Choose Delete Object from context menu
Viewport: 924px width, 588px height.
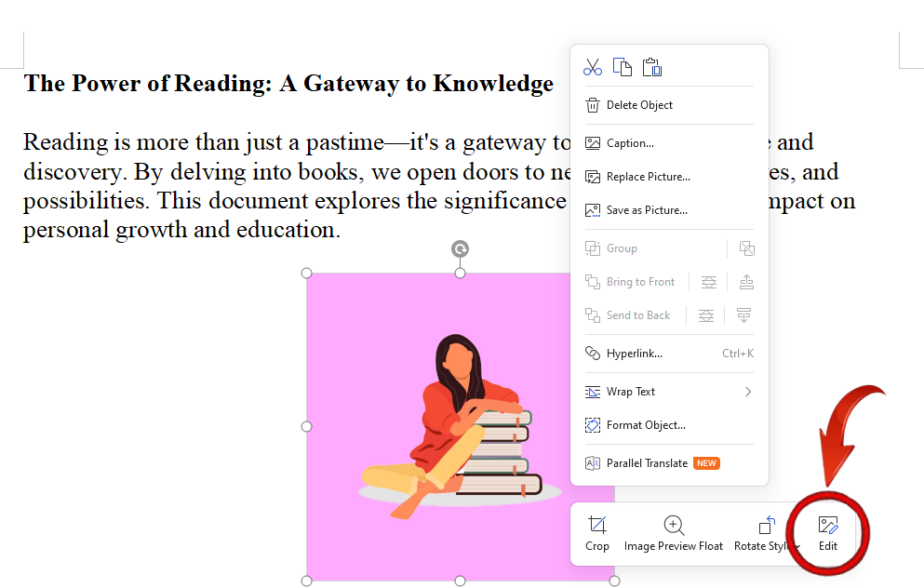click(x=669, y=105)
